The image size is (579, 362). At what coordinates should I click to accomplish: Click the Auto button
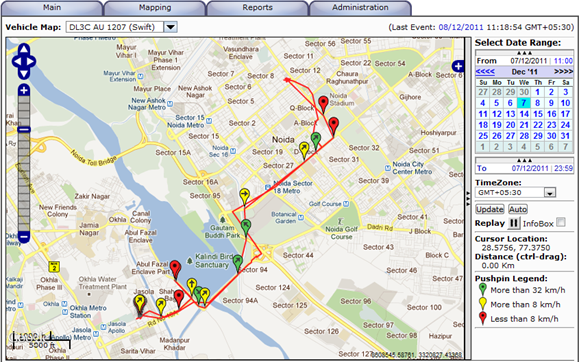[x=518, y=209]
